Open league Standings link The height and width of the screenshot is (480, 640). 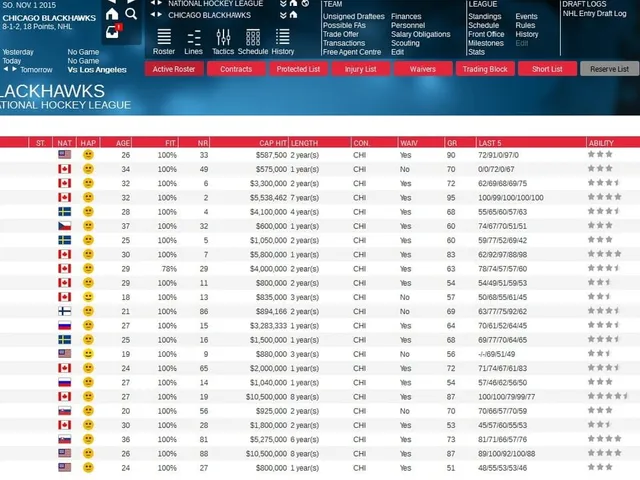pyautogui.click(x=484, y=16)
